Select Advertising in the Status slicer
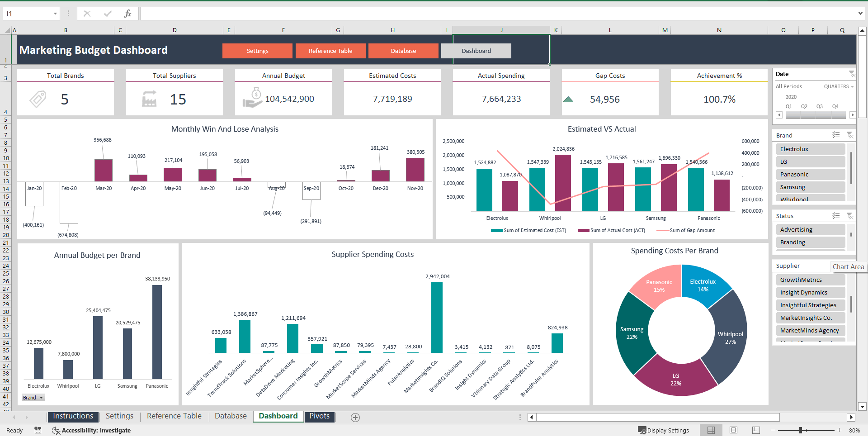The image size is (868, 437). (811, 229)
